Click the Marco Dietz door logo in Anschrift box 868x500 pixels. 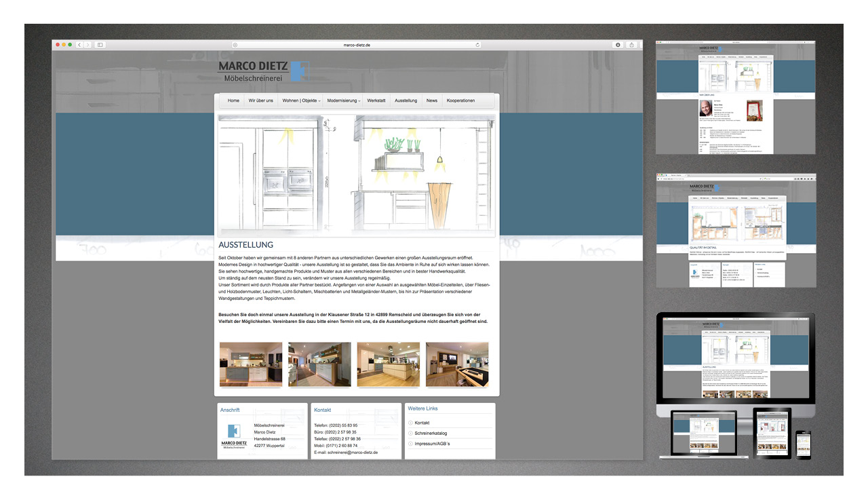tap(233, 429)
